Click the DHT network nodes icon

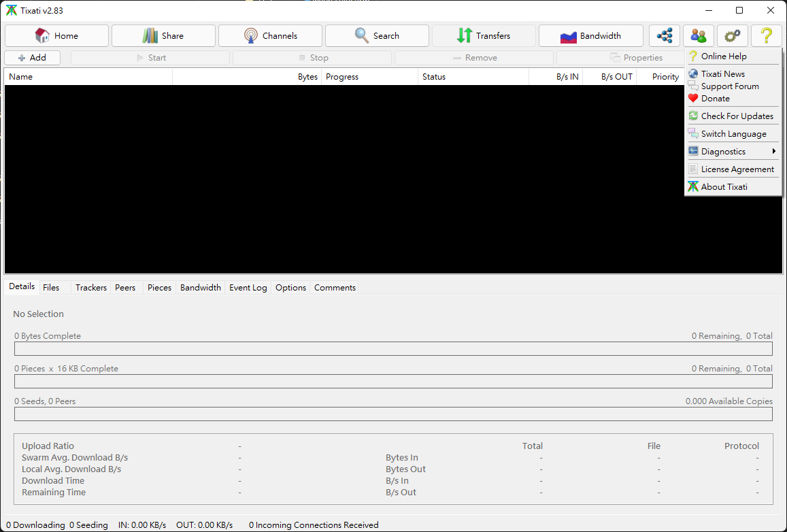(665, 35)
